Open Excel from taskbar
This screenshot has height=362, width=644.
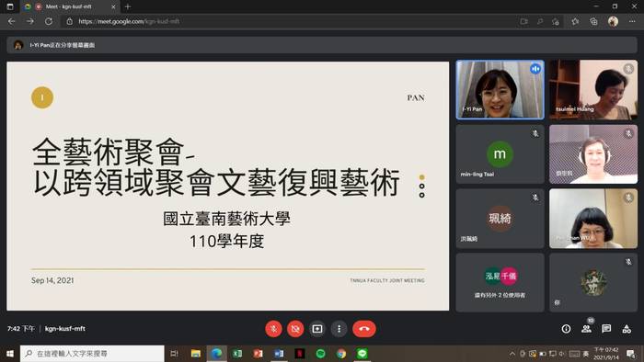point(237,354)
